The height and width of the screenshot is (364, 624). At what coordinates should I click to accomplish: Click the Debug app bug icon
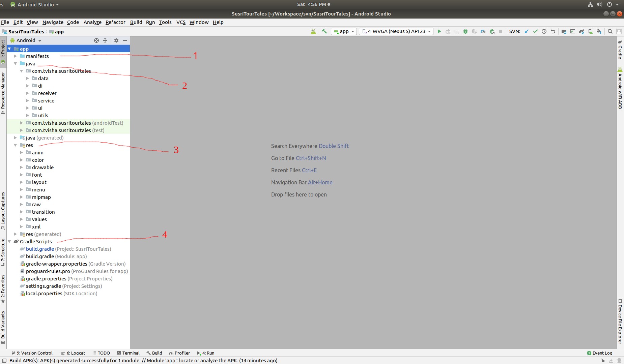click(465, 31)
